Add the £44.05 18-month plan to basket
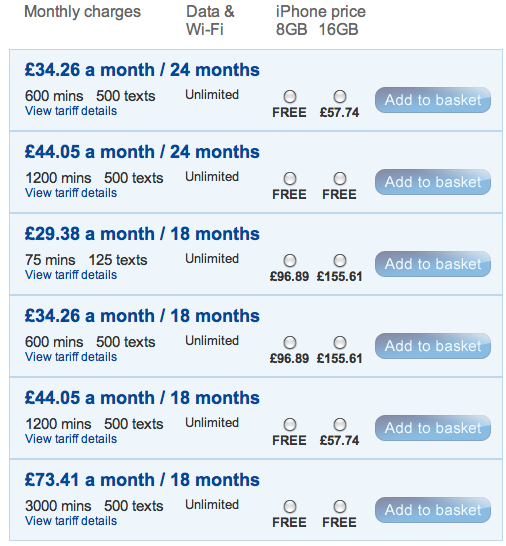 tap(433, 428)
